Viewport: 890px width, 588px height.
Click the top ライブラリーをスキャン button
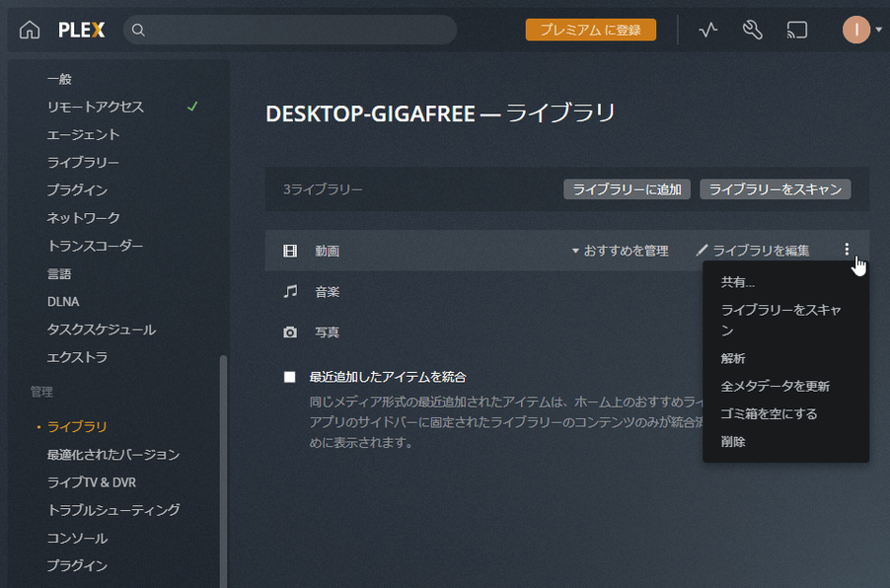(x=775, y=189)
